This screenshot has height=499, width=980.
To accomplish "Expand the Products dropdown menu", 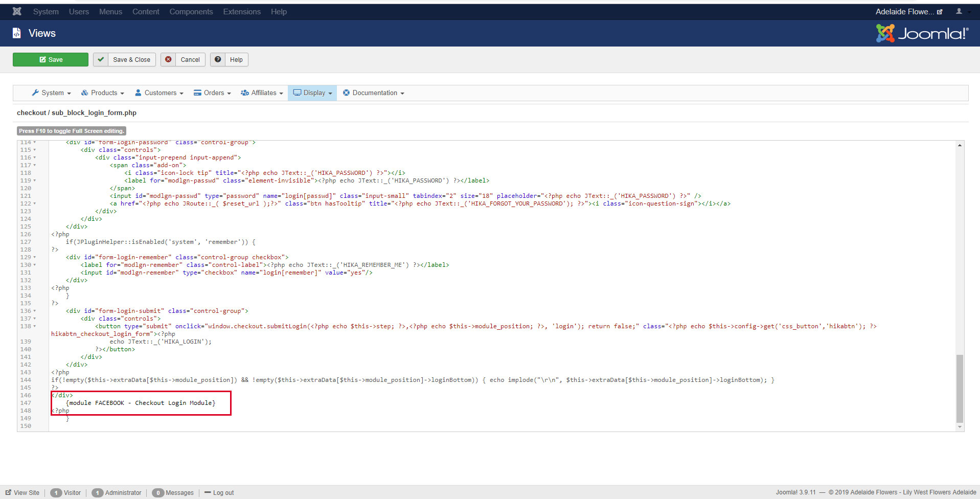I will (x=103, y=93).
